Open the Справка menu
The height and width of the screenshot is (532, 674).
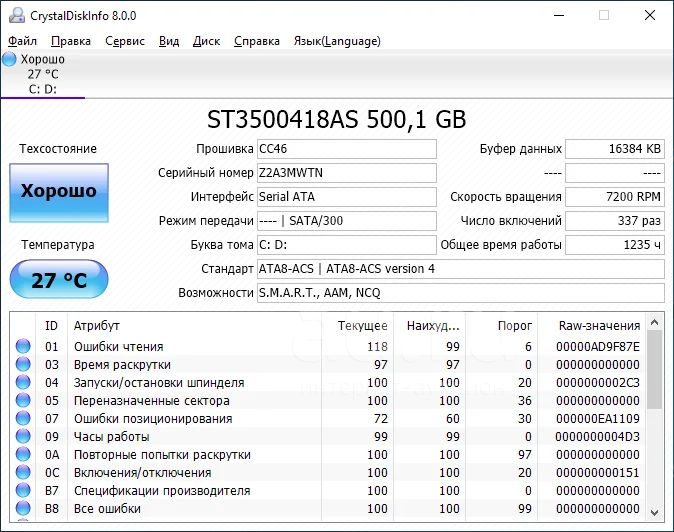click(257, 41)
